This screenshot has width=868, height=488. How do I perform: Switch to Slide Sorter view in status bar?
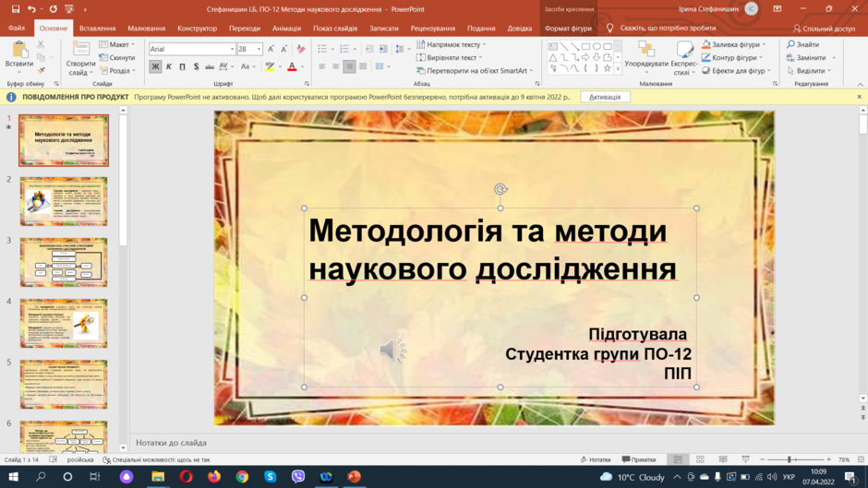tap(700, 459)
